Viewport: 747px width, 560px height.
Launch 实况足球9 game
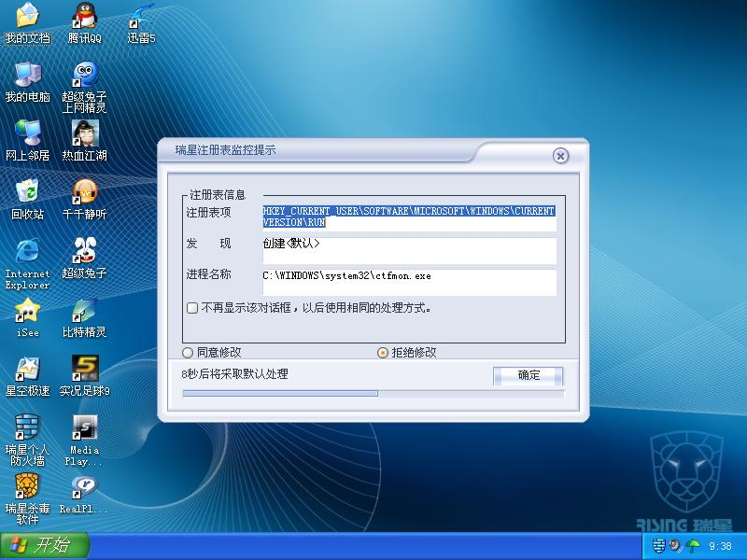click(84, 377)
